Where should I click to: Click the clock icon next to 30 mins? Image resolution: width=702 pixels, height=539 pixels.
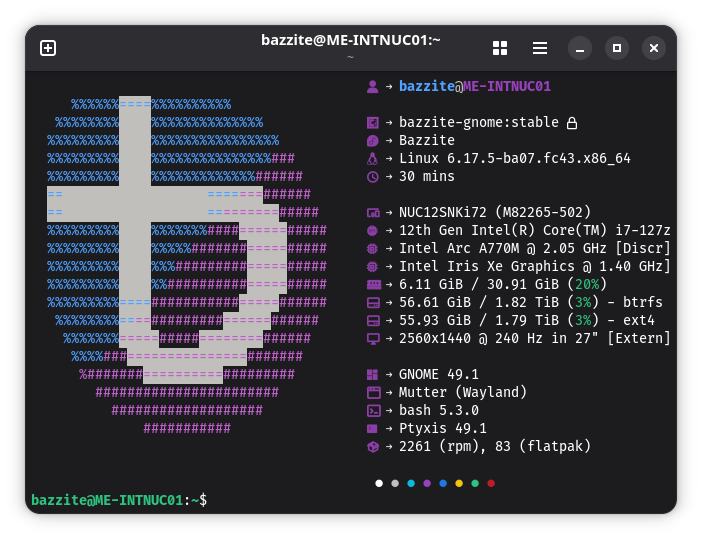tap(373, 177)
